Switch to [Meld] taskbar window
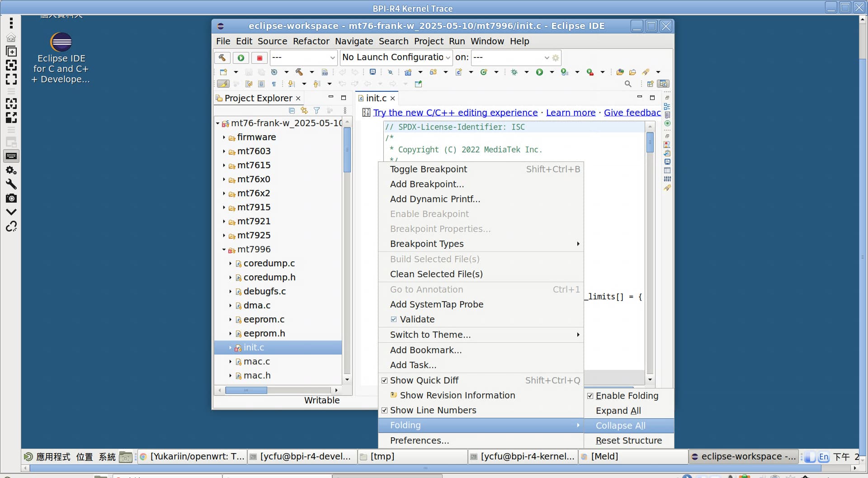This screenshot has width=868, height=478. tap(633, 457)
